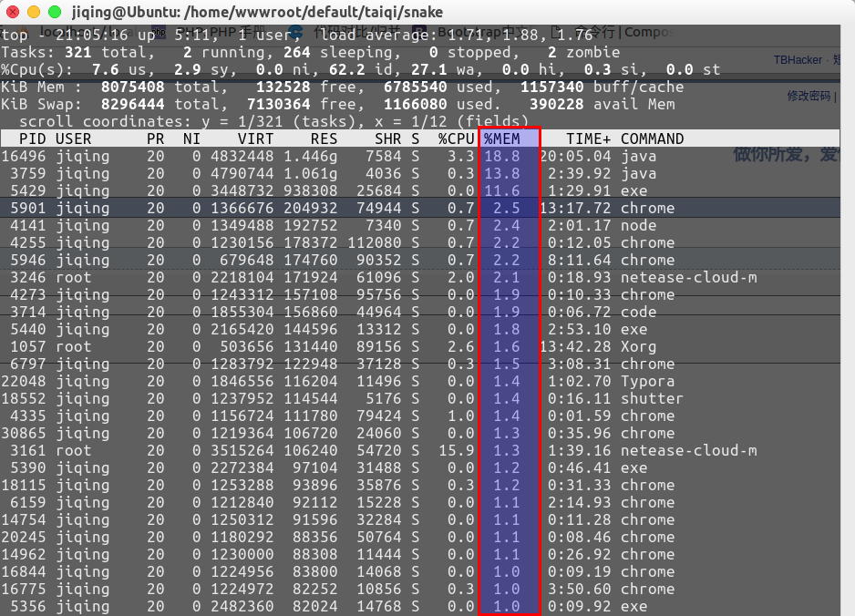855x616 pixels.
Task: Click the 1.446g resident memory value
Action: coord(310,157)
